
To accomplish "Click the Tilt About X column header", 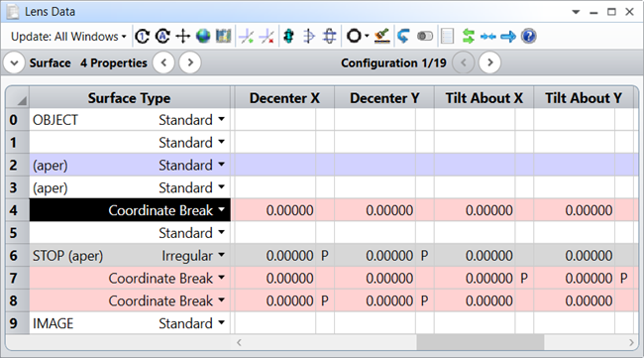I will 484,98.
